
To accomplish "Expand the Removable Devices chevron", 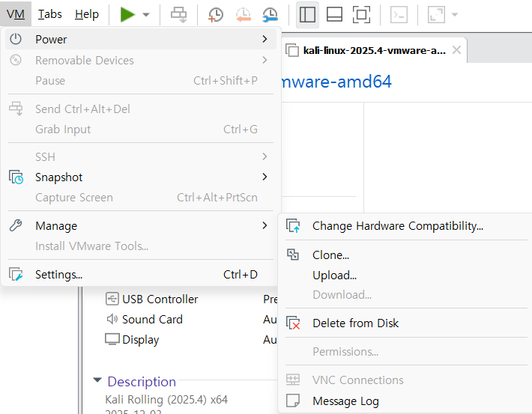I will [x=265, y=60].
